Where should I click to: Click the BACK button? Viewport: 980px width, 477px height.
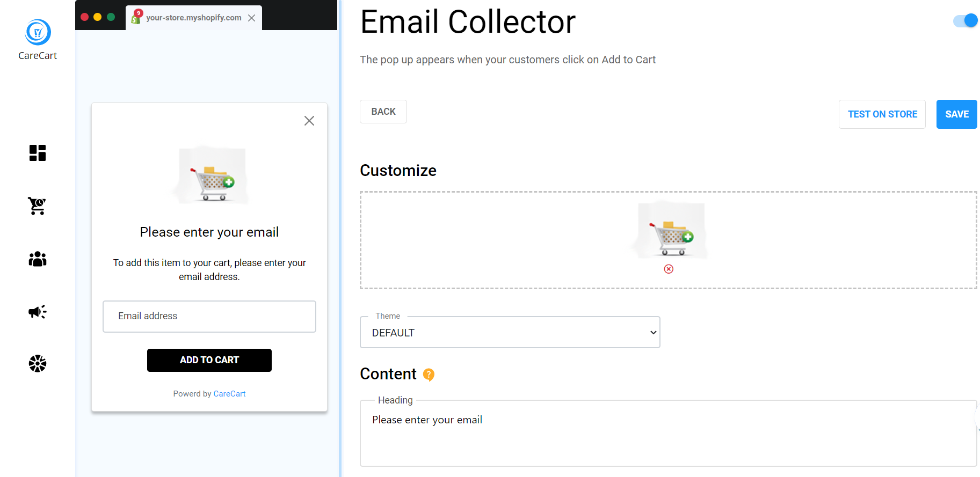[x=383, y=112]
